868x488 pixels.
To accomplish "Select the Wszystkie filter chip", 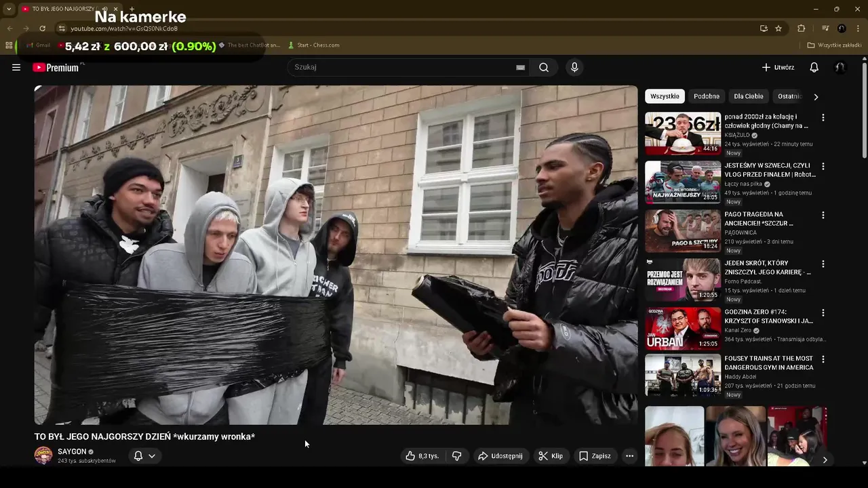I will click(665, 96).
